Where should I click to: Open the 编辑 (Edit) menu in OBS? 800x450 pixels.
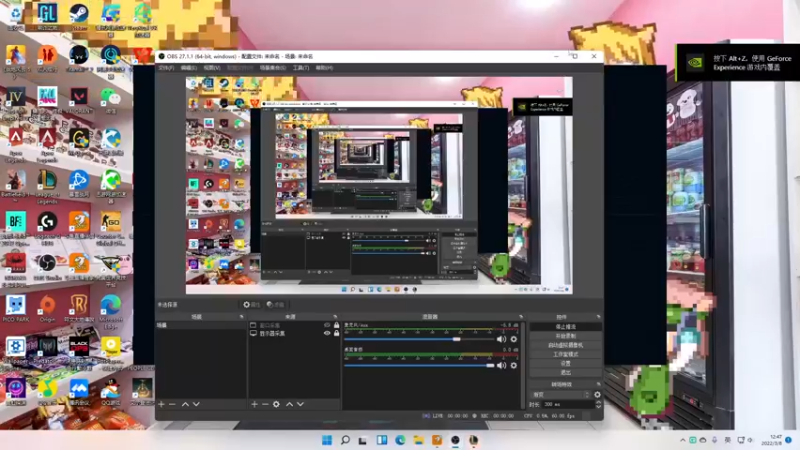[x=188, y=68]
